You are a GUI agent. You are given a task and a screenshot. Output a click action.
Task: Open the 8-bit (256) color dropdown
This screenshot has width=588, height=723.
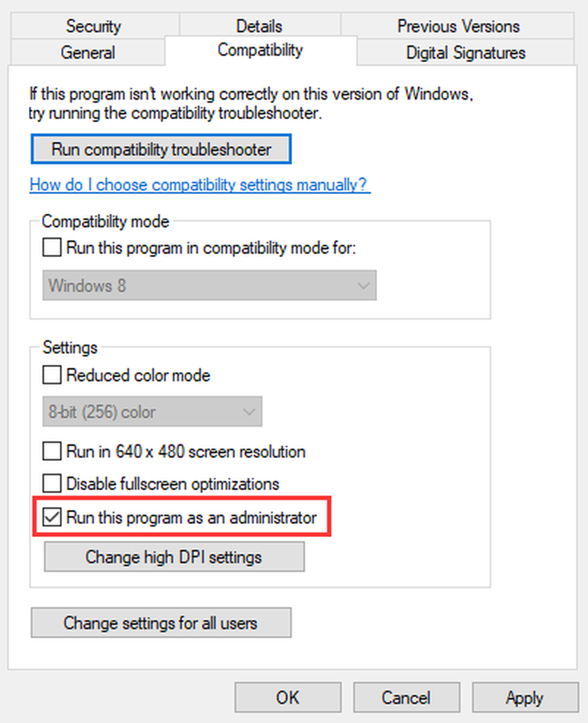coord(152,412)
